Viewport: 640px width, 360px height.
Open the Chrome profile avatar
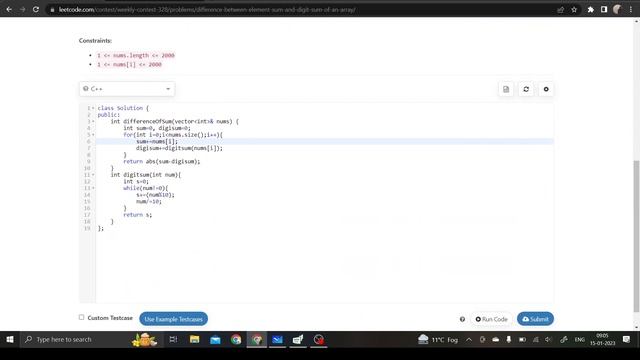tap(617, 9)
